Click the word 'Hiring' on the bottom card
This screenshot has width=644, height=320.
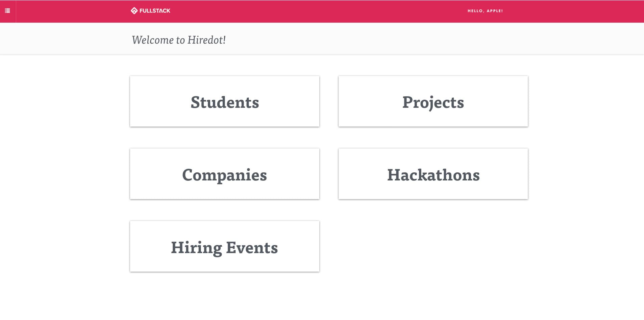[196, 247]
